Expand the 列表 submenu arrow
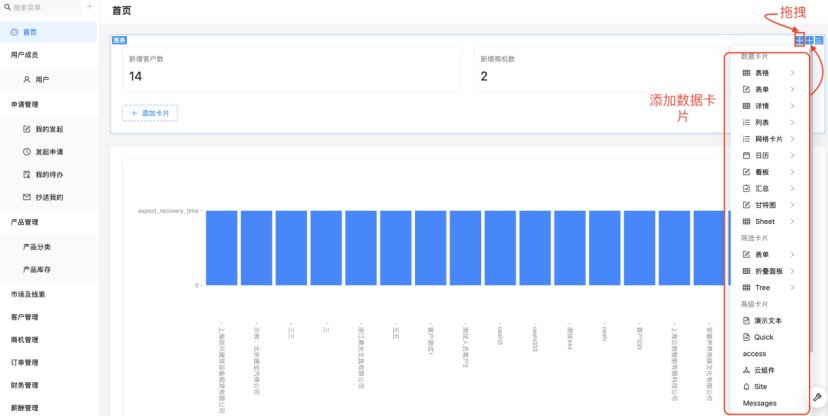Screen dimensions: 828x416 pyautogui.click(x=792, y=122)
